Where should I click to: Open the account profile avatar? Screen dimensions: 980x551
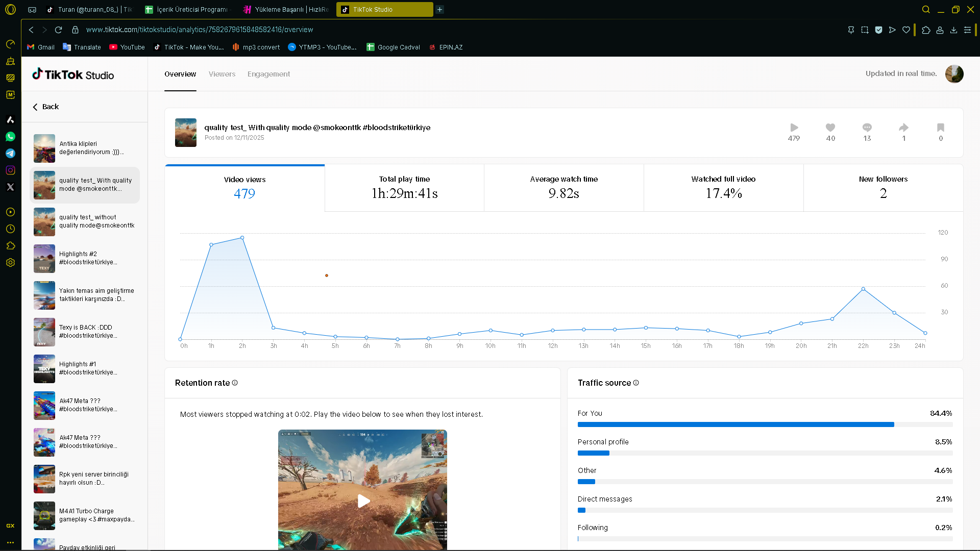(954, 74)
